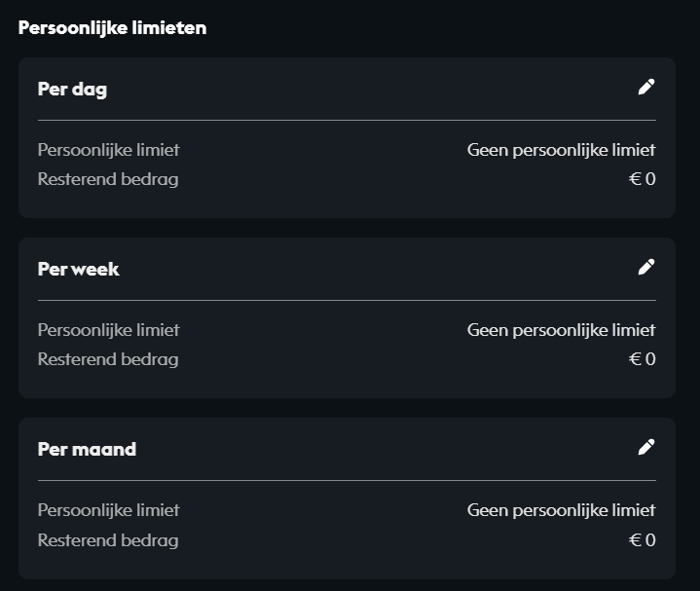The width and height of the screenshot is (700, 591).
Task: Click Resterend bedrag label under Per maand
Action: tap(108, 539)
